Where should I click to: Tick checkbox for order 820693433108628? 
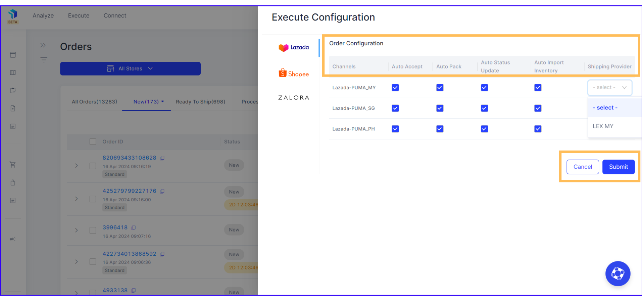pyautogui.click(x=93, y=166)
